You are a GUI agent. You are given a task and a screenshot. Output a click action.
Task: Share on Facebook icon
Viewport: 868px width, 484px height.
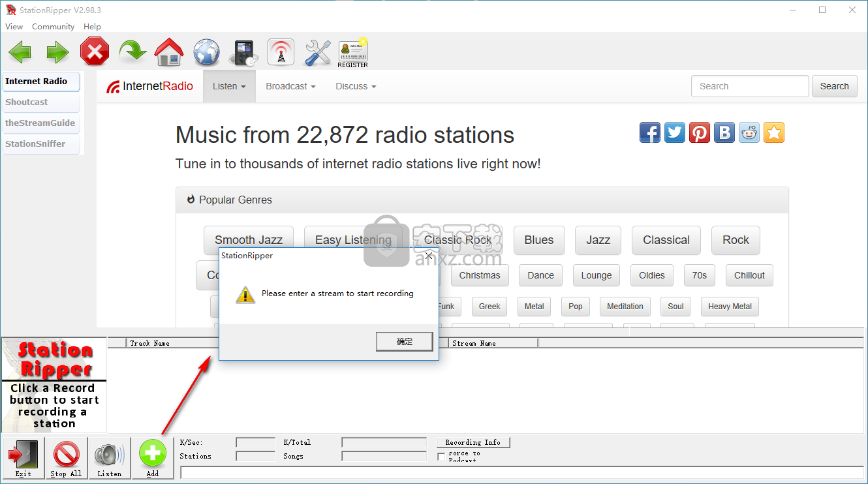[x=650, y=132]
